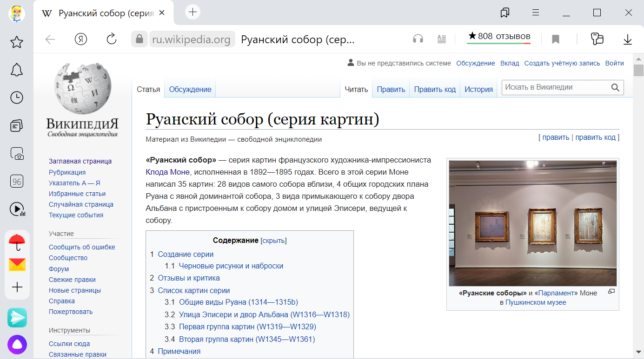
Task: Enlarge the museum image via expand icon
Action: click(611, 292)
